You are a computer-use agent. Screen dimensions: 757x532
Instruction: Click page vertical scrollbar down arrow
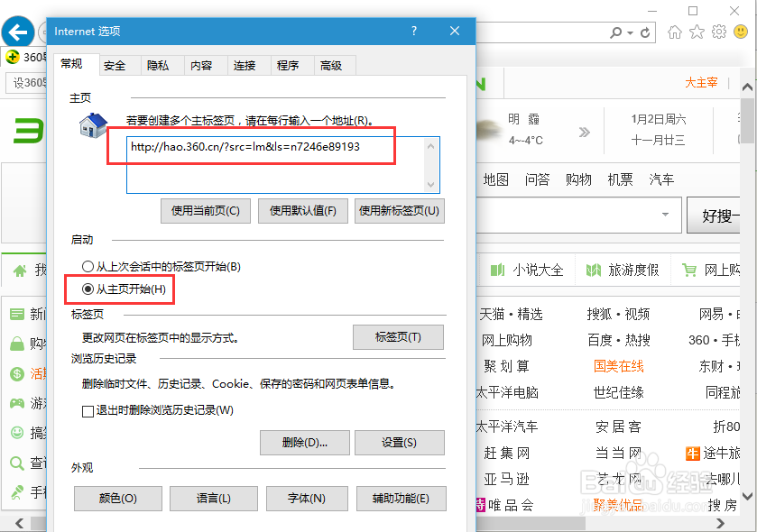point(747,496)
